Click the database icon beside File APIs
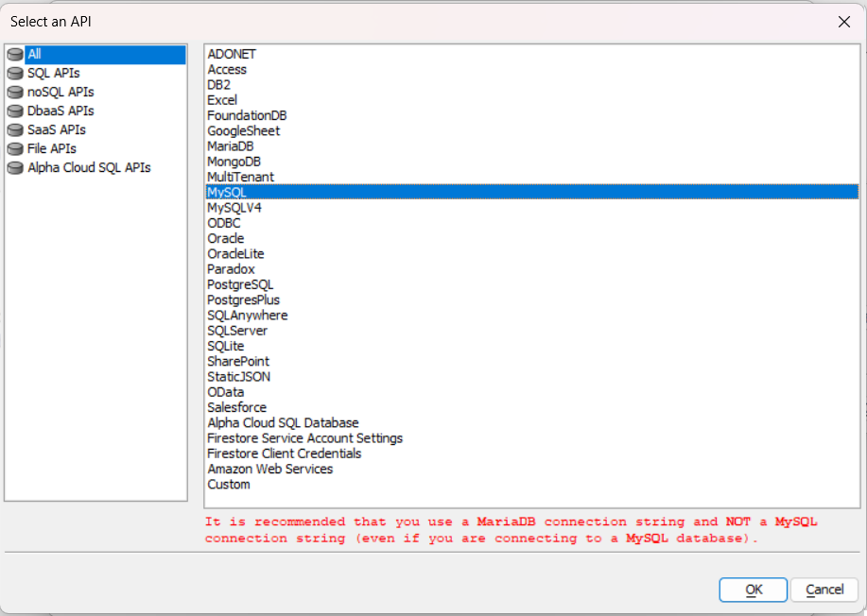This screenshot has width=867, height=616. click(15, 149)
